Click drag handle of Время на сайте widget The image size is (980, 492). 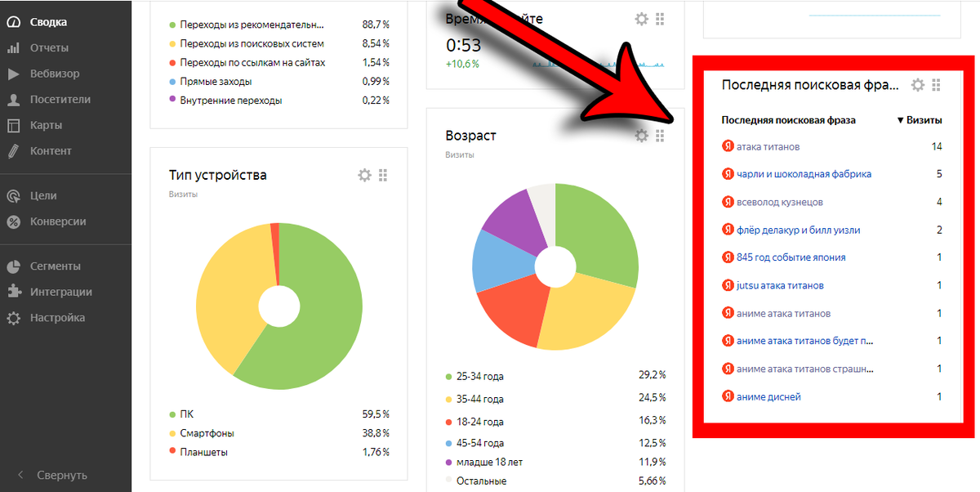(660, 18)
